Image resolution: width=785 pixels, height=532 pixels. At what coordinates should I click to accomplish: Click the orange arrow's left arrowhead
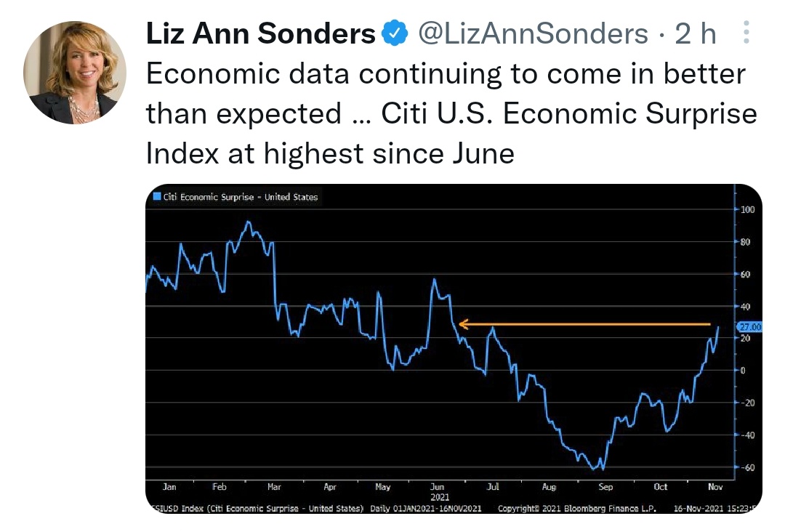(464, 324)
